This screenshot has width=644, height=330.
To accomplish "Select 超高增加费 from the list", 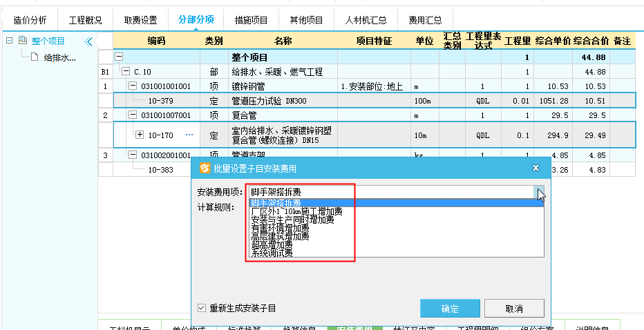I will (x=272, y=245).
